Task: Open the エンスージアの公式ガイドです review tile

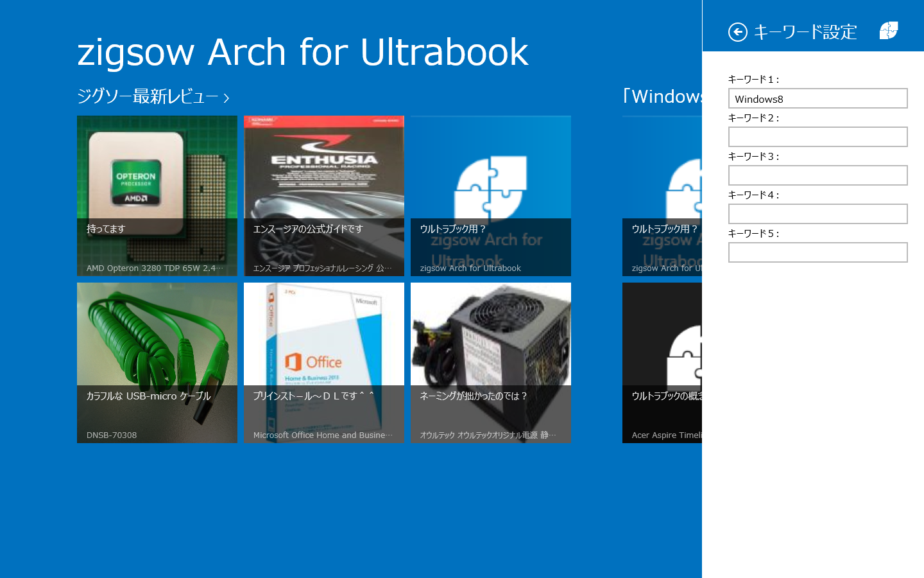Action: (324, 196)
